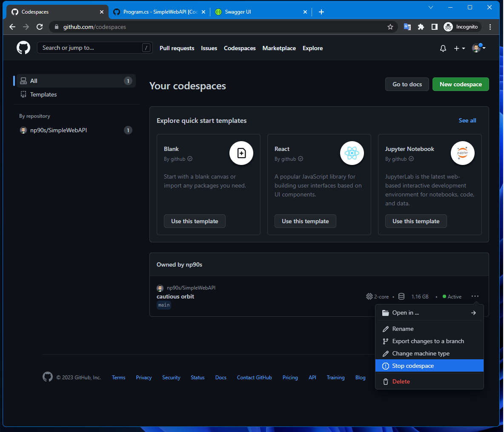Click the address bar URL
Image resolution: width=504 pixels, height=432 pixels.
[94, 27]
